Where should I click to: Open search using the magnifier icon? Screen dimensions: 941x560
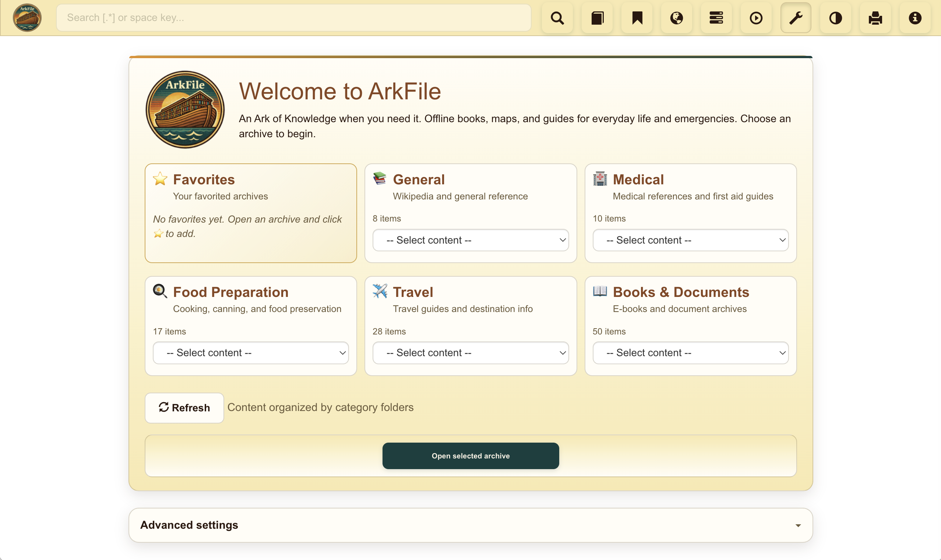coord(557,18)
